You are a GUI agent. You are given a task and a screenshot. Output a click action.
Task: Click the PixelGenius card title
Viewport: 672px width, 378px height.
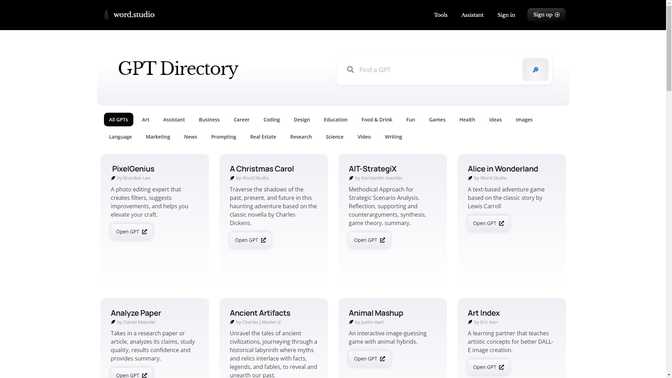point(133,169)
